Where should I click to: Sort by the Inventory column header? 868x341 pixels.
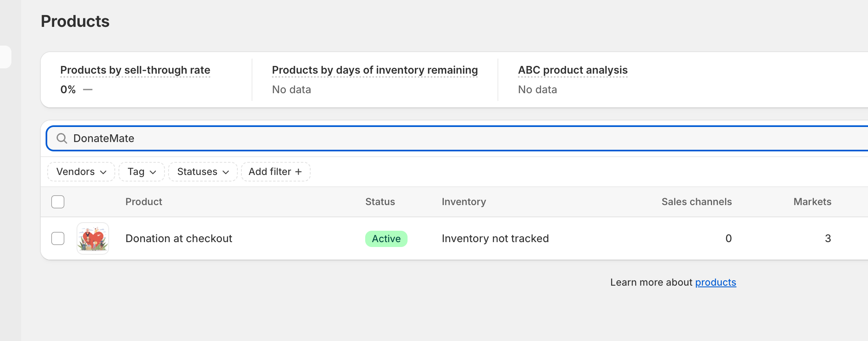(464, 202)
